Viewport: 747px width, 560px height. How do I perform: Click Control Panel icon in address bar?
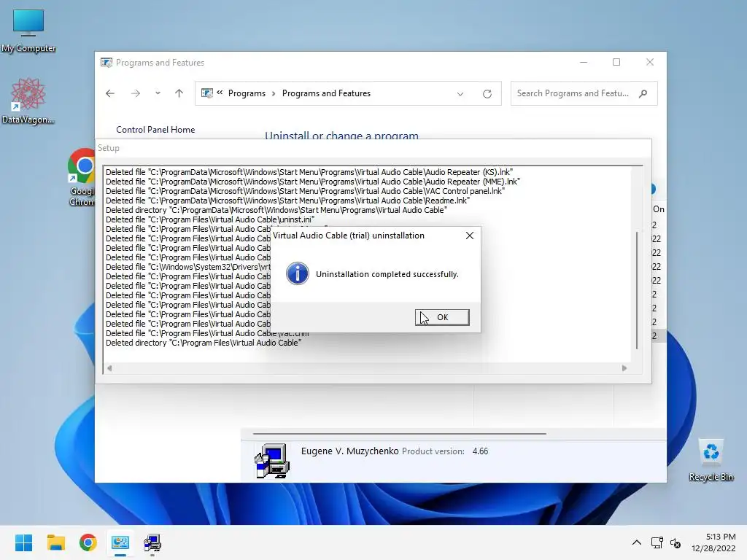click(x=206, y=93)
